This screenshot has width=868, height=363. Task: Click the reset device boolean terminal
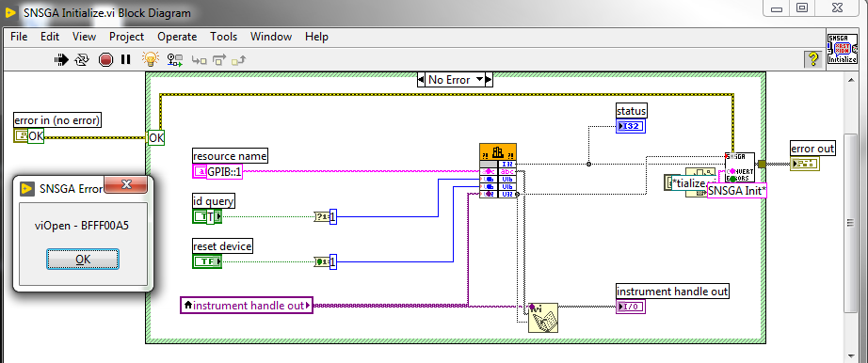click(x=207, y=261)
